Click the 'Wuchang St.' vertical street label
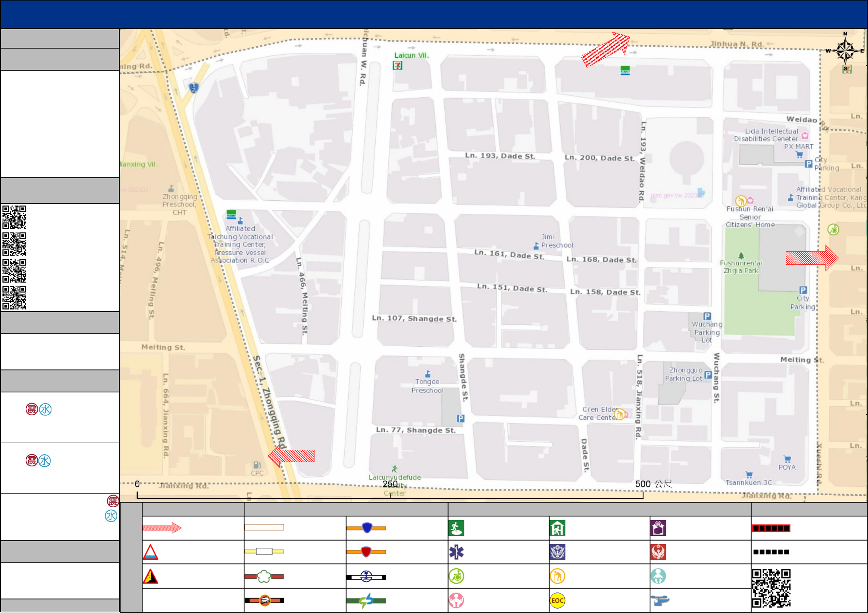Image resolution: width=868 pixels, height=613 pixels. [x=716, y=378]
